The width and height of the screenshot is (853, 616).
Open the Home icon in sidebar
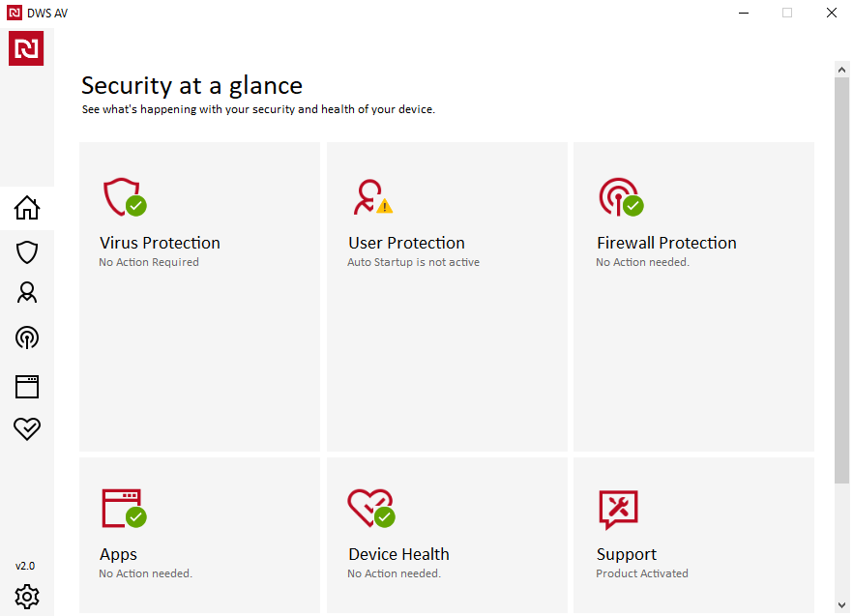[x=27, y=208]
